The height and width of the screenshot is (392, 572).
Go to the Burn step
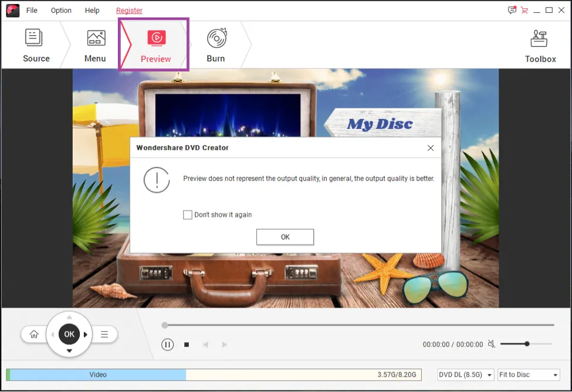pyautogui.click(x=216, y=45)
